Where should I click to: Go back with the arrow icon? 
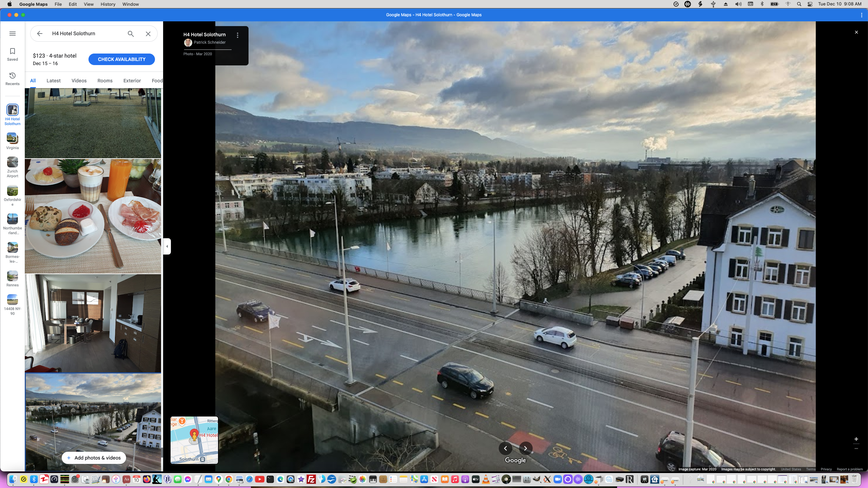coord(40,34)
